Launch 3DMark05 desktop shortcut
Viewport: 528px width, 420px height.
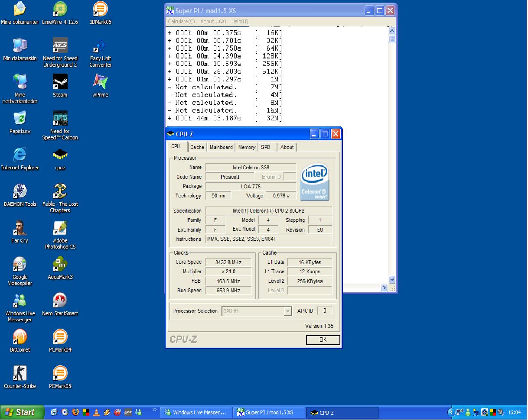pyautogui.click(x=101, y=13)
